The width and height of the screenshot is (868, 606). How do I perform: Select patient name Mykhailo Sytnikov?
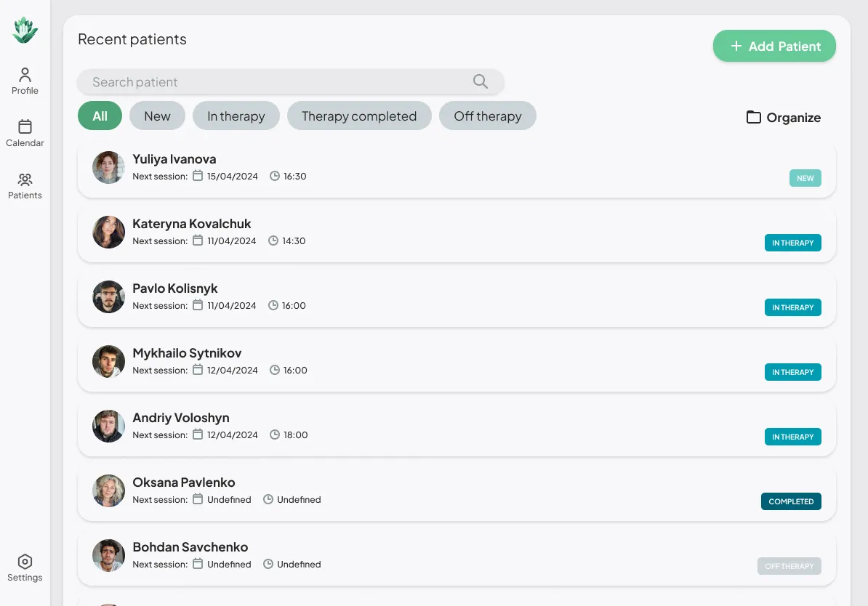pos(187,353)
